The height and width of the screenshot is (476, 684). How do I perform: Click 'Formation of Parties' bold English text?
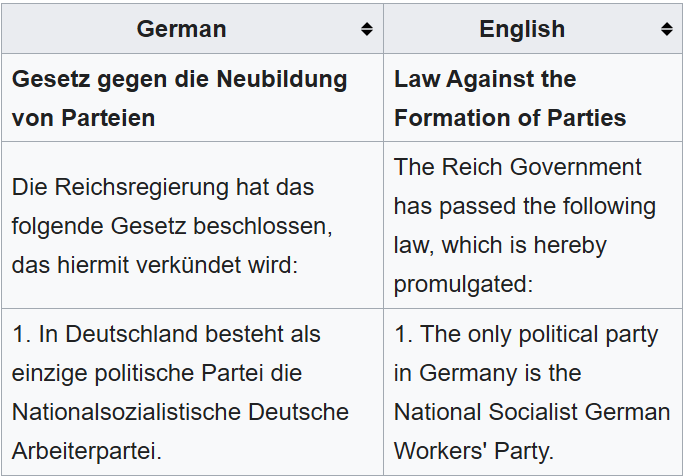tap(510, 118)
